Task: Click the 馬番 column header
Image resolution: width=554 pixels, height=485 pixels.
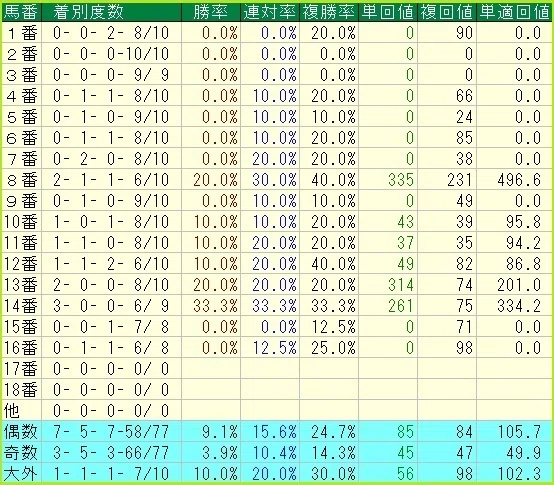Action: coord(21,12)
